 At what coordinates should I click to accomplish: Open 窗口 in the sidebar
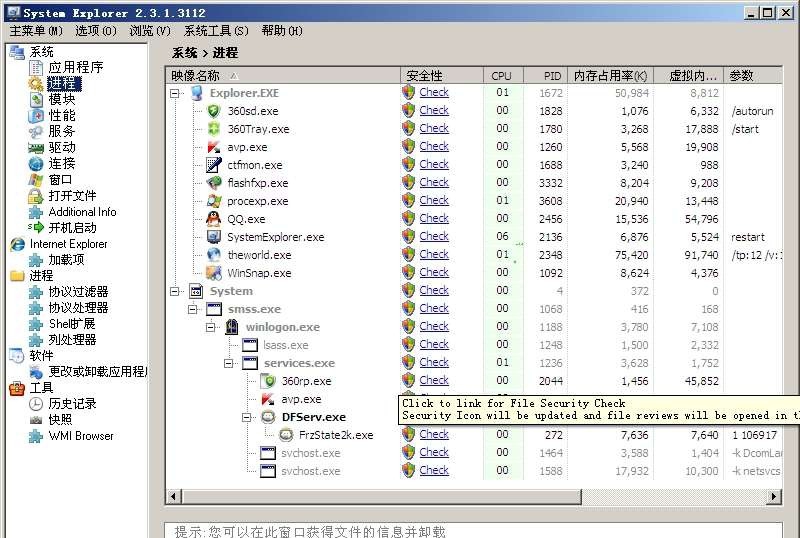coord(60,180)
